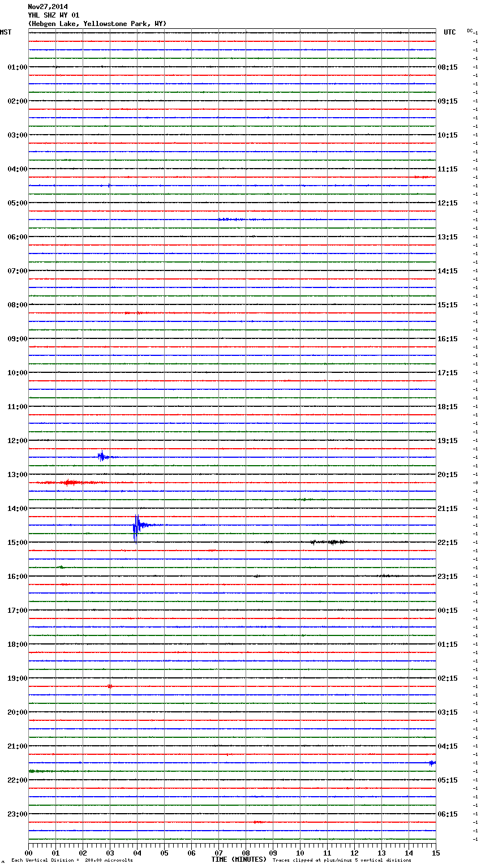Click the 02:15 UTC row label

pos(448,678)
